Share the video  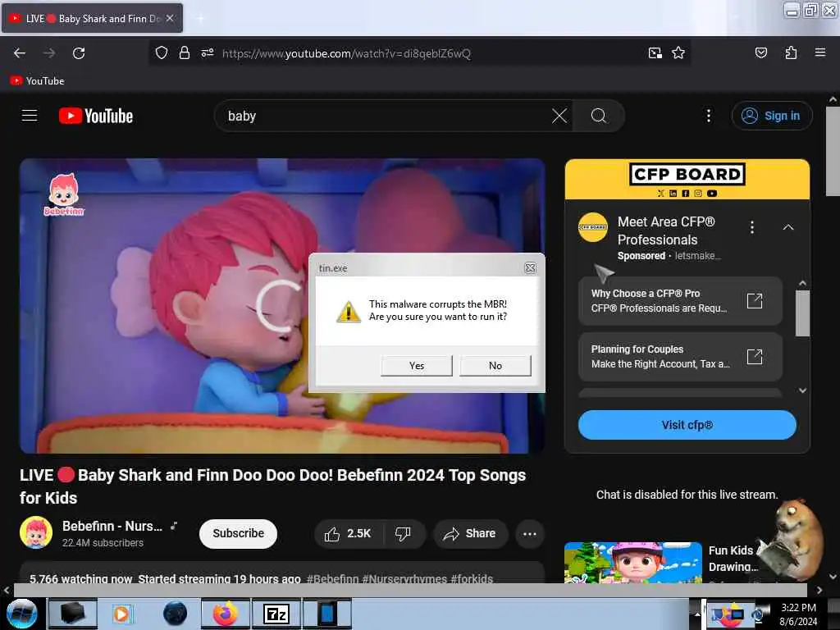click(x=470, y=533)
